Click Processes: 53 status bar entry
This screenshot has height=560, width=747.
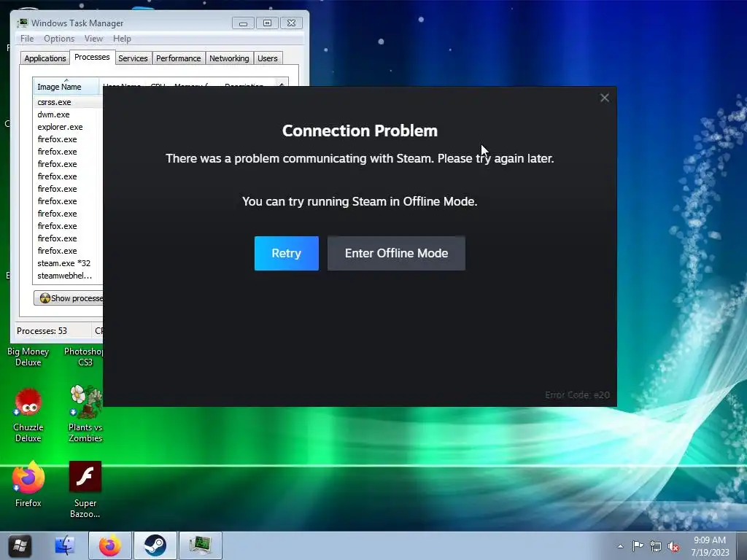(42, 330)
